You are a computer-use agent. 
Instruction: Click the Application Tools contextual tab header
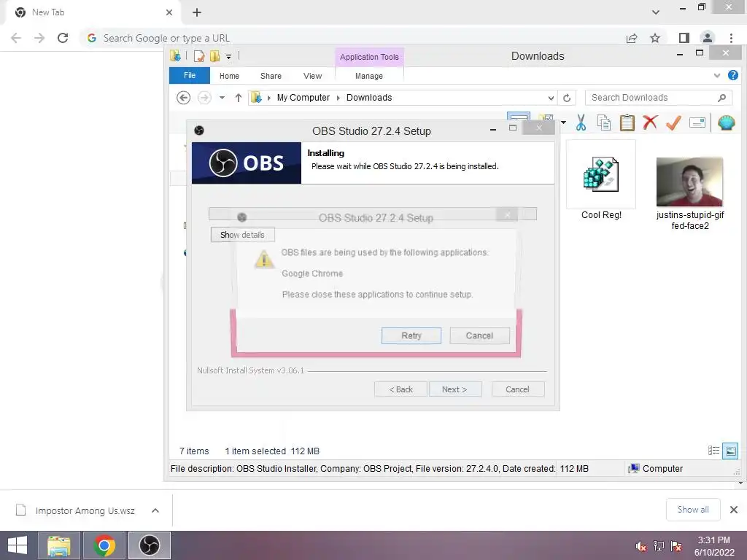coord(369,57)
